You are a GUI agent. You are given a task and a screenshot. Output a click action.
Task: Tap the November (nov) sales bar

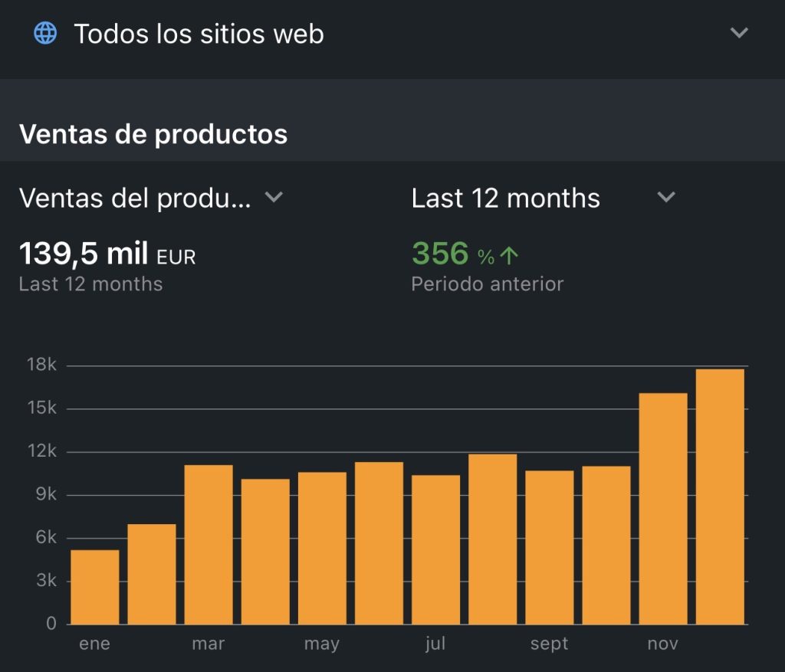click(x=663, y=509)
